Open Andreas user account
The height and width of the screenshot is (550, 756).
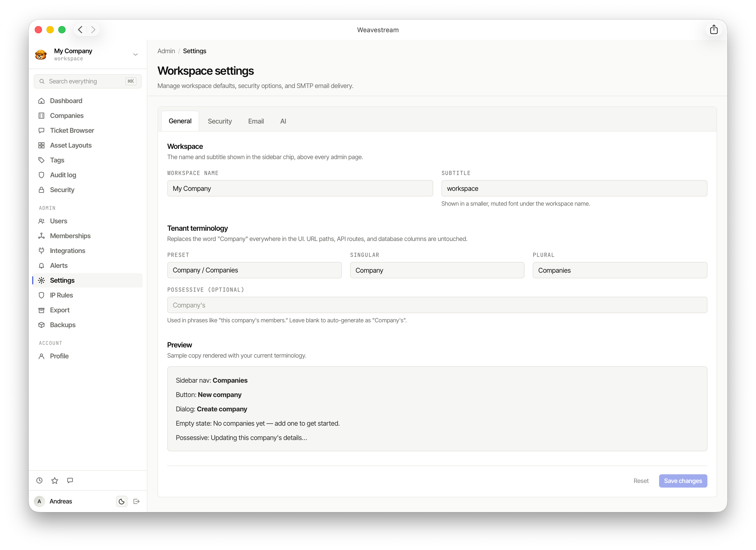tap(61, 501)
